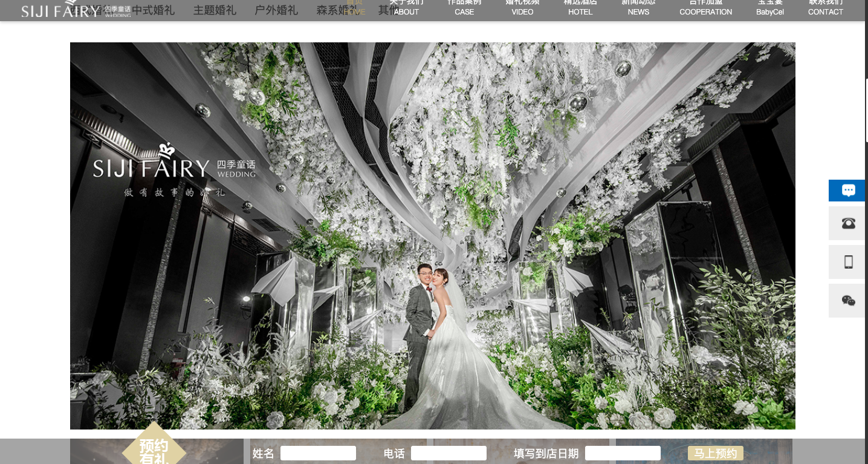Click the 填写到店日期 date input field

(x=623, y=453)
